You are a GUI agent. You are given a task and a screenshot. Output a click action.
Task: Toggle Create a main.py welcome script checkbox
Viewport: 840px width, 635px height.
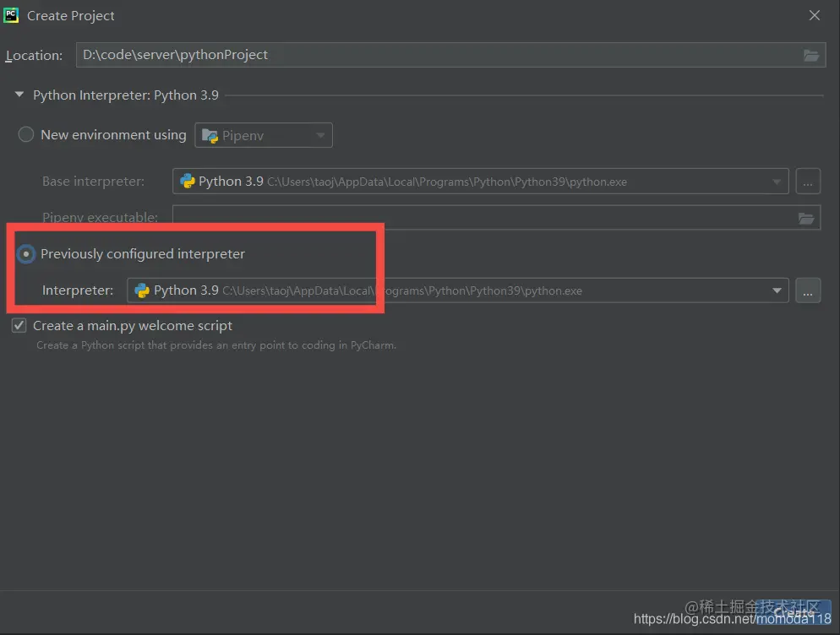pyautogui.click(x=19, y=325)
